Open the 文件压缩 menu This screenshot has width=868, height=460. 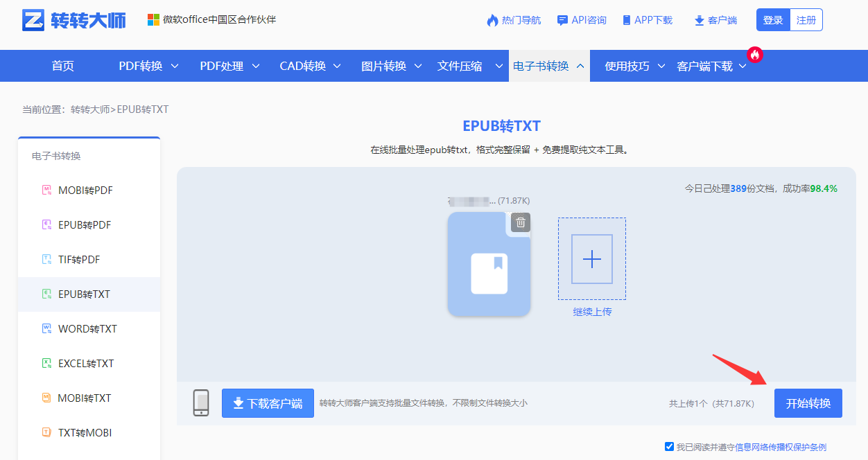[x=460, y=66]
